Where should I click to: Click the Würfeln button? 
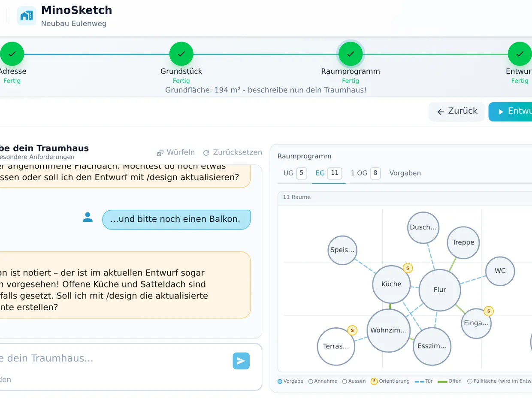pyautogui.click(x=176, y=152)
